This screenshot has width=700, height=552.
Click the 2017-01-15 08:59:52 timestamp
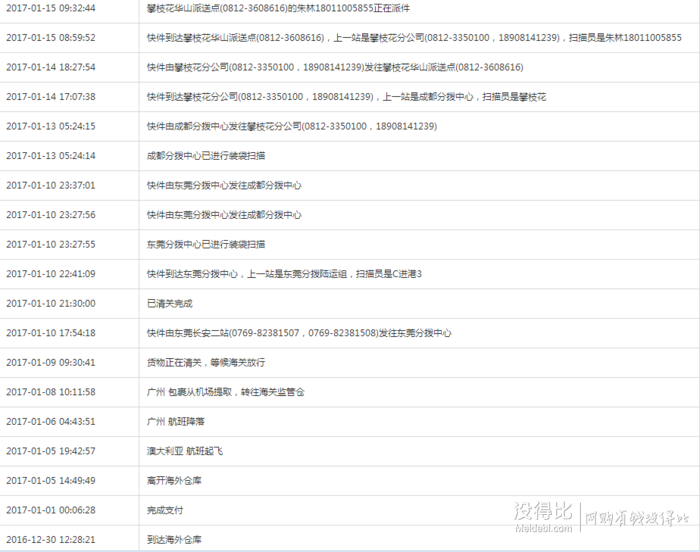[x=51, y=38]
